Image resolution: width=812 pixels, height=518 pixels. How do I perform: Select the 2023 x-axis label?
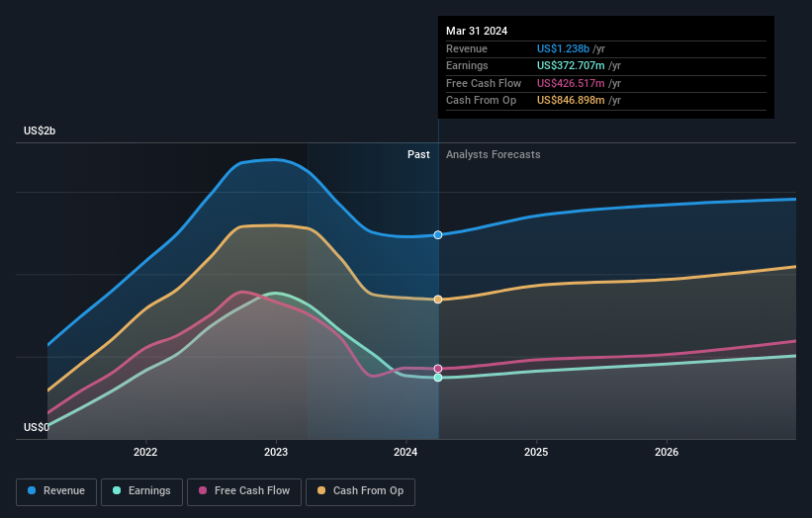[276, 452]
